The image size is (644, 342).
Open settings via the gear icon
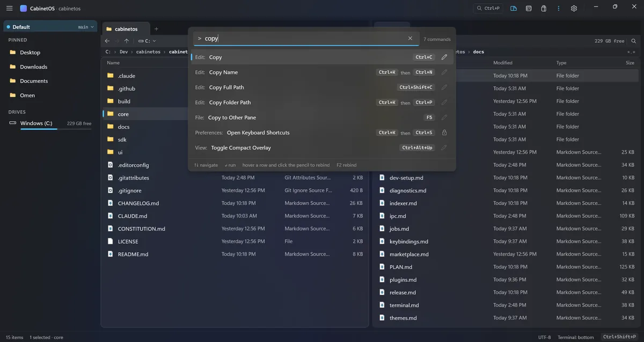tap(574, 8)
